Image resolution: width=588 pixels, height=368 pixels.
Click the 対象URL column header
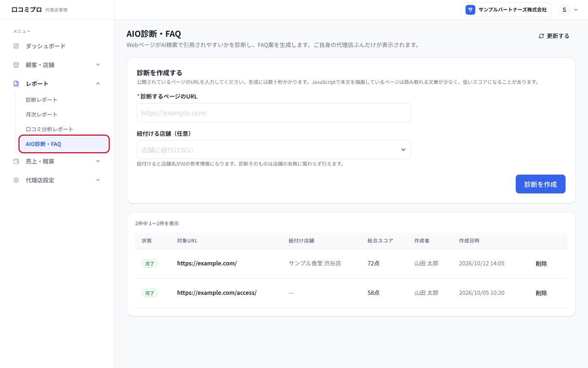tap(187, 241)
